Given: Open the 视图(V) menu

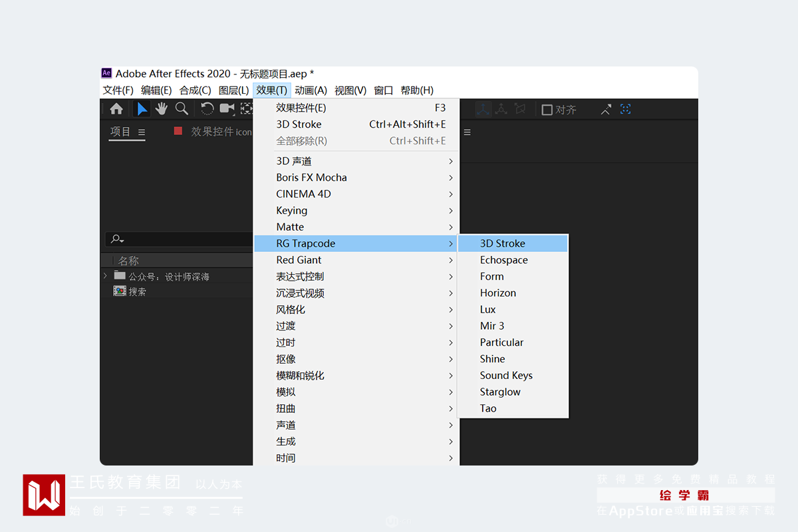Looking at the screenshot, I should point(350,90).
